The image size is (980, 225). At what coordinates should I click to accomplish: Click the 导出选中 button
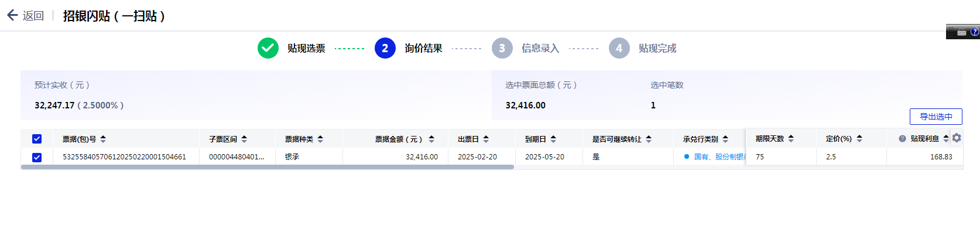tap(936, 117)
